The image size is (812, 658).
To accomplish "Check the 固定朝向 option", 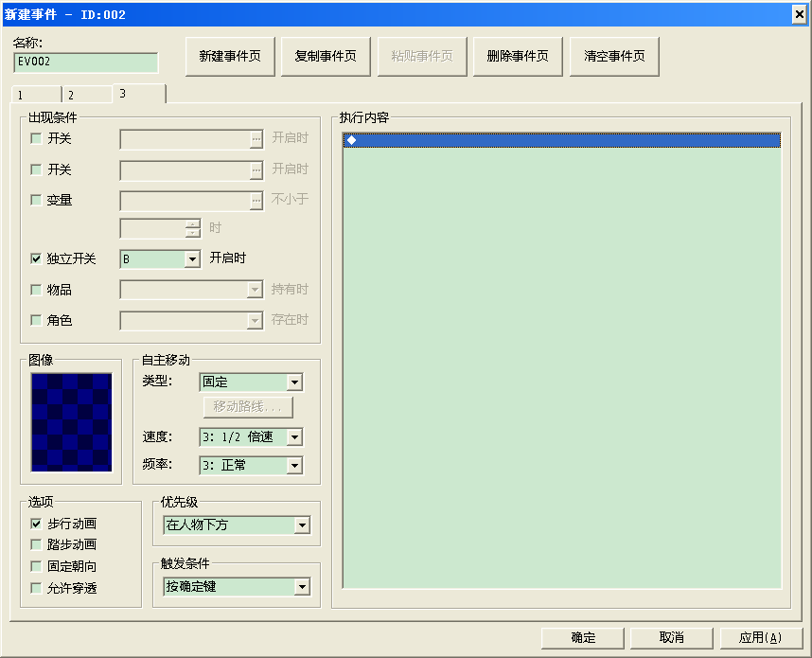I will click(x=36, y=566).
